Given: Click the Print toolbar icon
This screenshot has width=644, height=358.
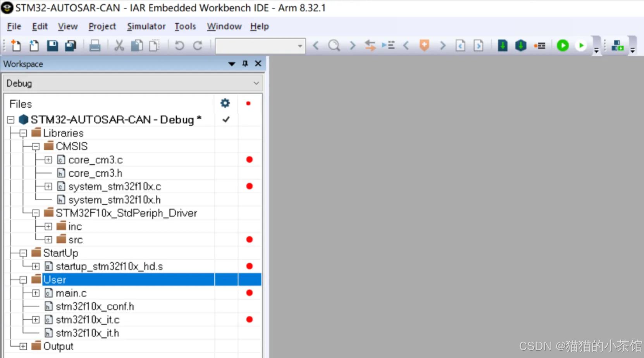Looking at the screenshot, I should [x=95, y=46].
